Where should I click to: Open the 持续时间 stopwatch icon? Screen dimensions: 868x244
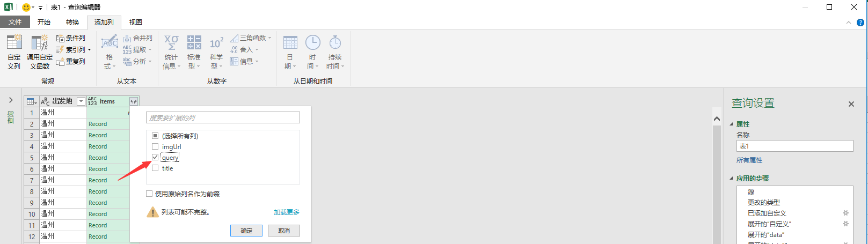335,42
